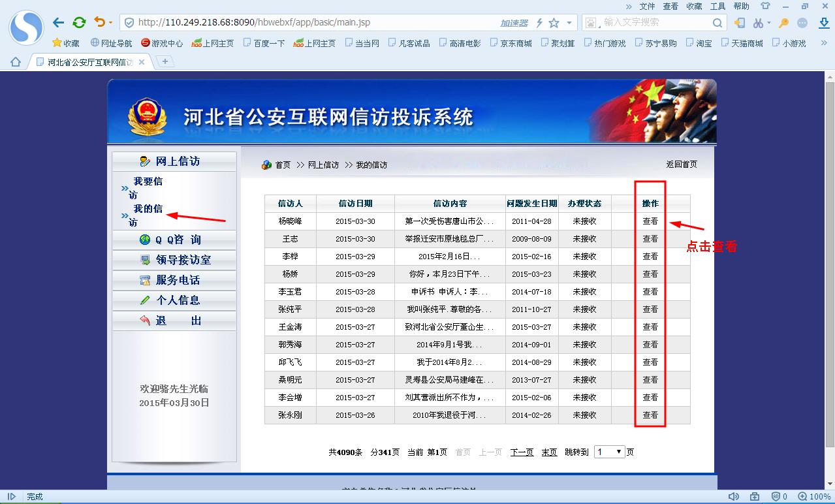
Task: Click the 退出 logout sidebar item
Action: click(174, 321)
